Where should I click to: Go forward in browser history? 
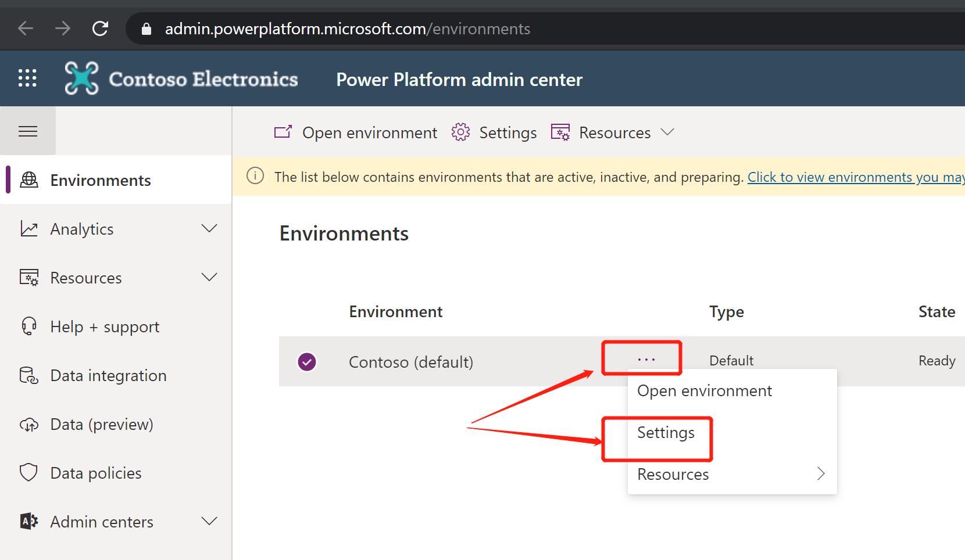[63, 28]
